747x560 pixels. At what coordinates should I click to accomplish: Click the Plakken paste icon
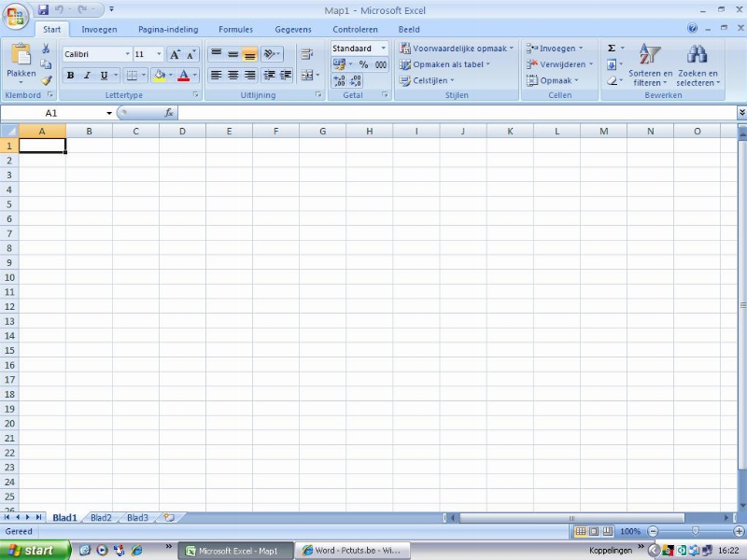[21, 58]
